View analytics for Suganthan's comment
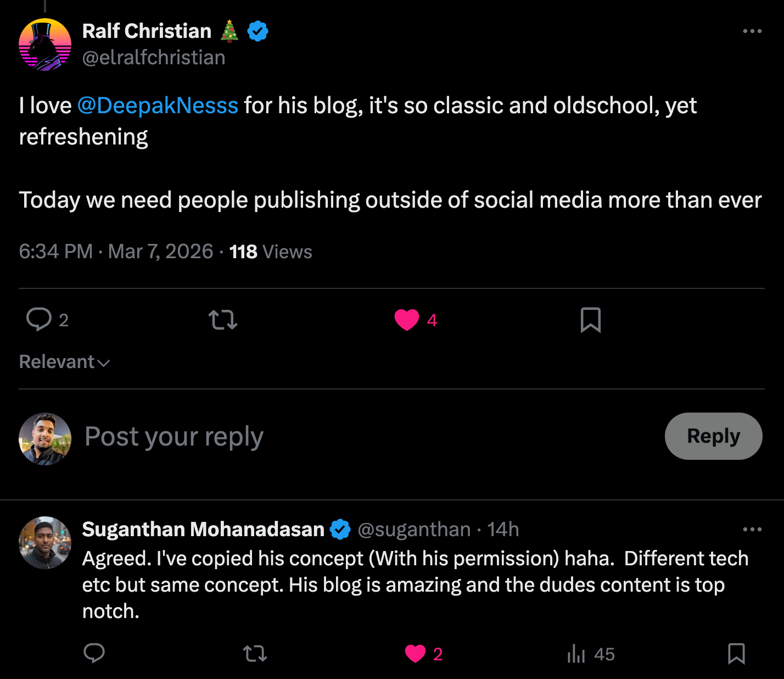 (576, 654)
